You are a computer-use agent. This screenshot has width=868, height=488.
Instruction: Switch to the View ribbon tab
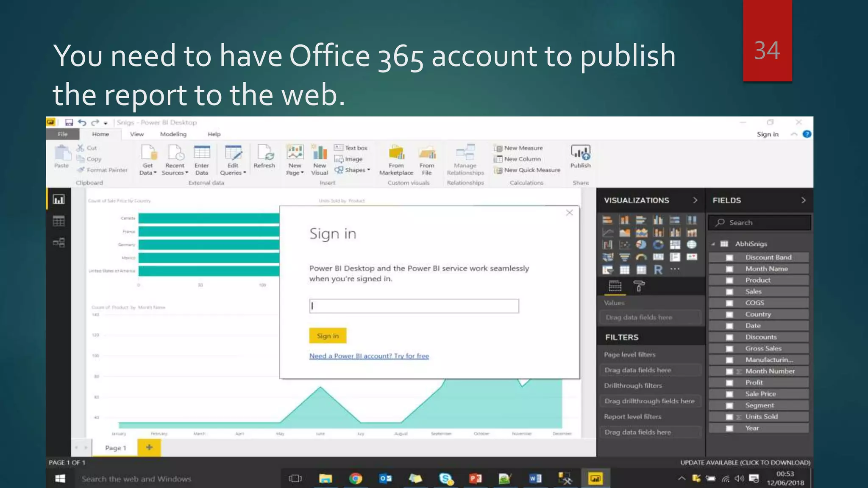tap(136, 134)
